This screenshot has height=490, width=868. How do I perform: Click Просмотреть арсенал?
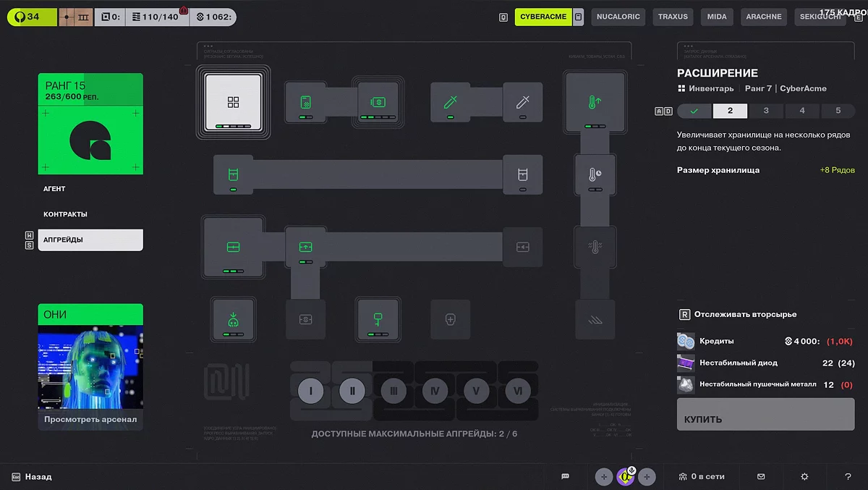[90, 420]
